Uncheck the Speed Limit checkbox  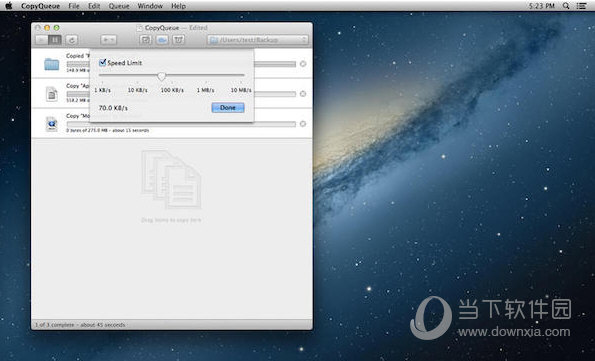[102, 63]
